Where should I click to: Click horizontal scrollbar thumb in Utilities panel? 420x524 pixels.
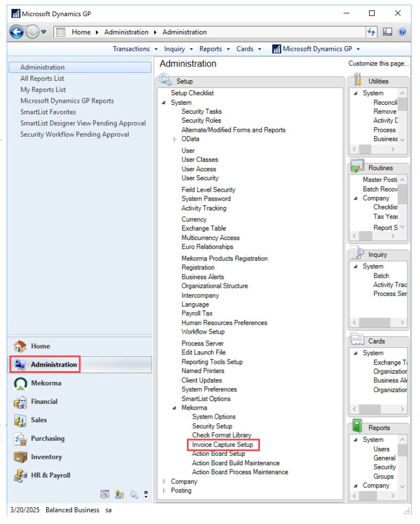[365, 149]
